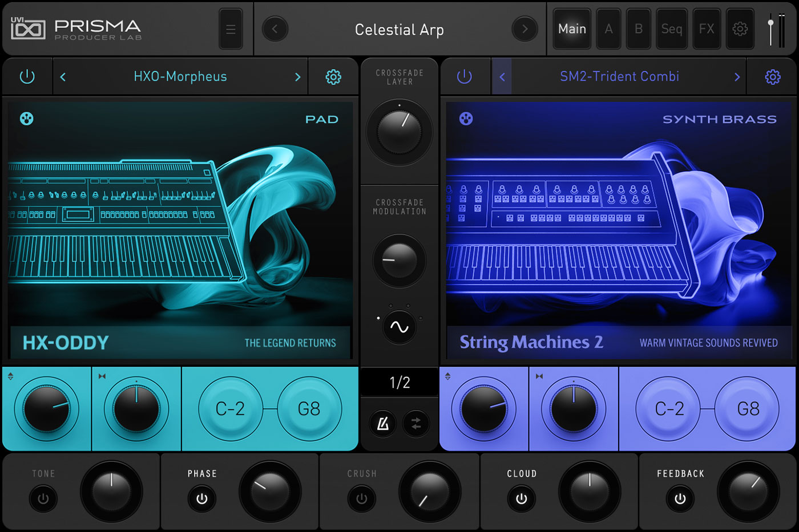Click the purple layer volume up-down icon
Image resolution: width=799 pixels, height=532 pixels.
point(447,376)
